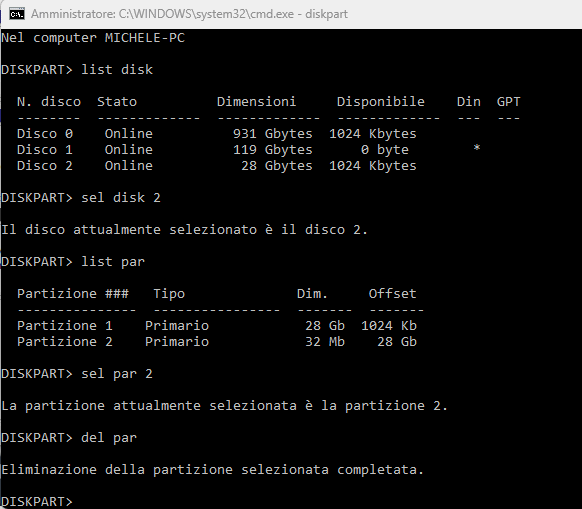Click the 'Dim.' column header

point(312,293)
